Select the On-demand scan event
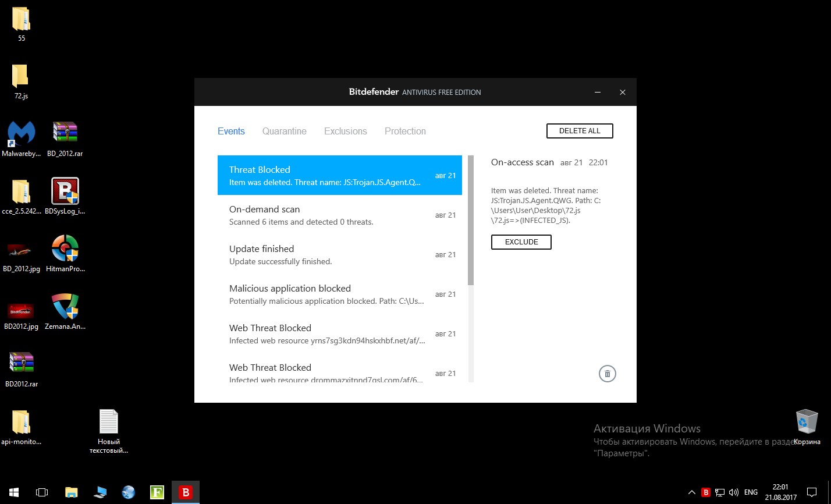This screenshot has height=504, width=831. coord(340,215)
